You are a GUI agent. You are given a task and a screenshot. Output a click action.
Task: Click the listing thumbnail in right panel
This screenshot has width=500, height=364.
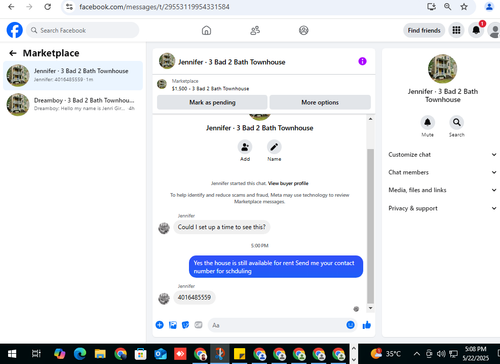442,69
